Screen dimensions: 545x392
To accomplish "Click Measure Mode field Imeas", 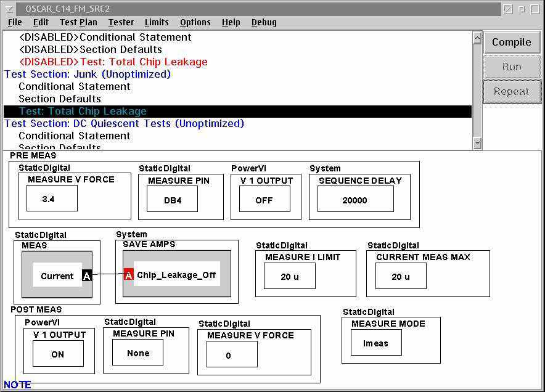I will coord(376,343).
